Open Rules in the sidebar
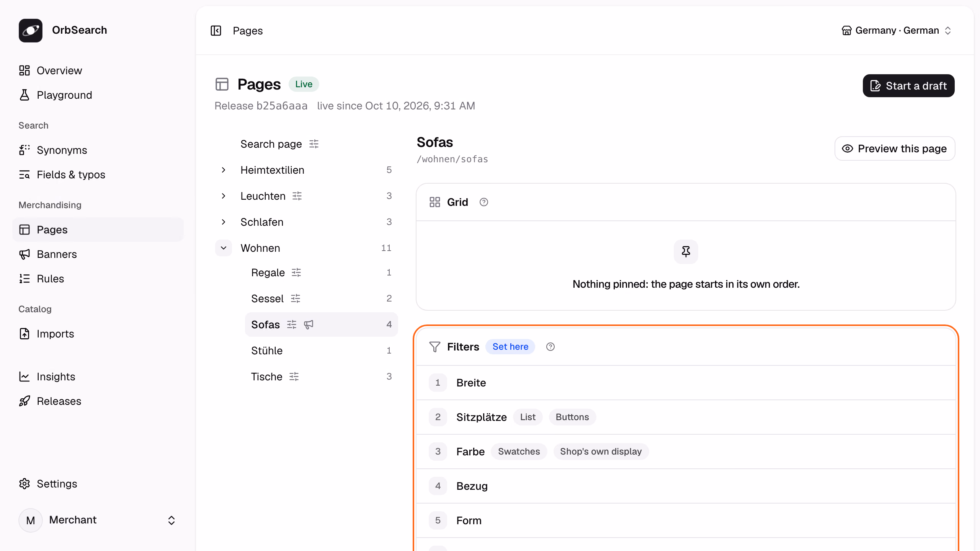Screen dimensions: 980x551 [x=98, y=279]
